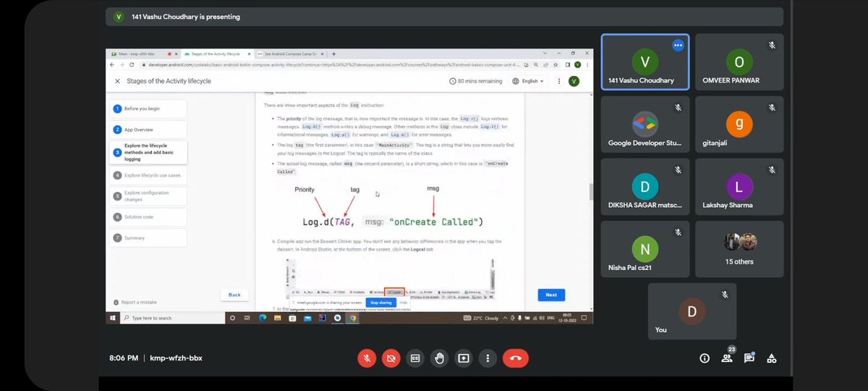The image size is (868, 391).
Task: Click the browser back arrow
Action: tap(113, 64)
